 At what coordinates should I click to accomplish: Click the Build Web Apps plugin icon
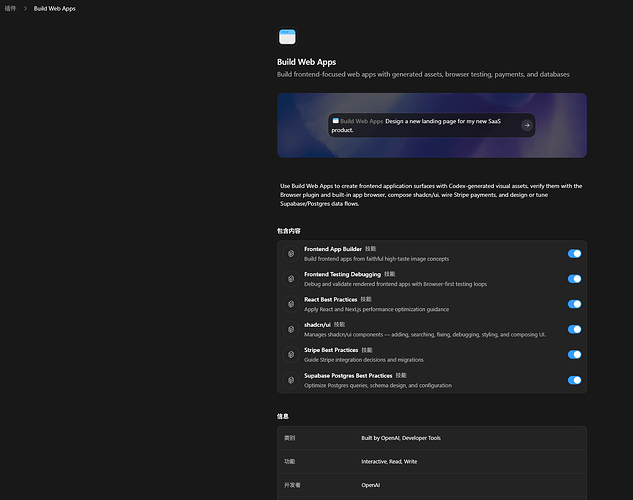click(x=287, y=37)
